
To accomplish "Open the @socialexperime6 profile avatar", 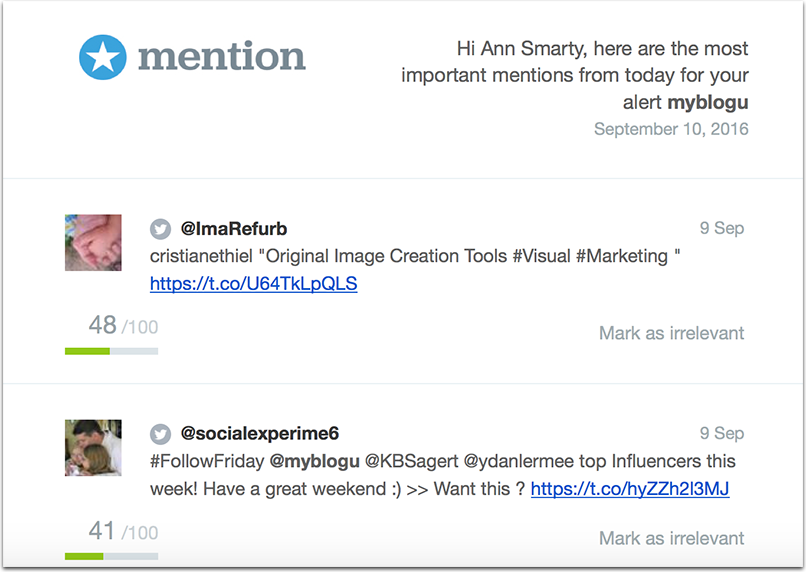I will [x=93, y=447].
